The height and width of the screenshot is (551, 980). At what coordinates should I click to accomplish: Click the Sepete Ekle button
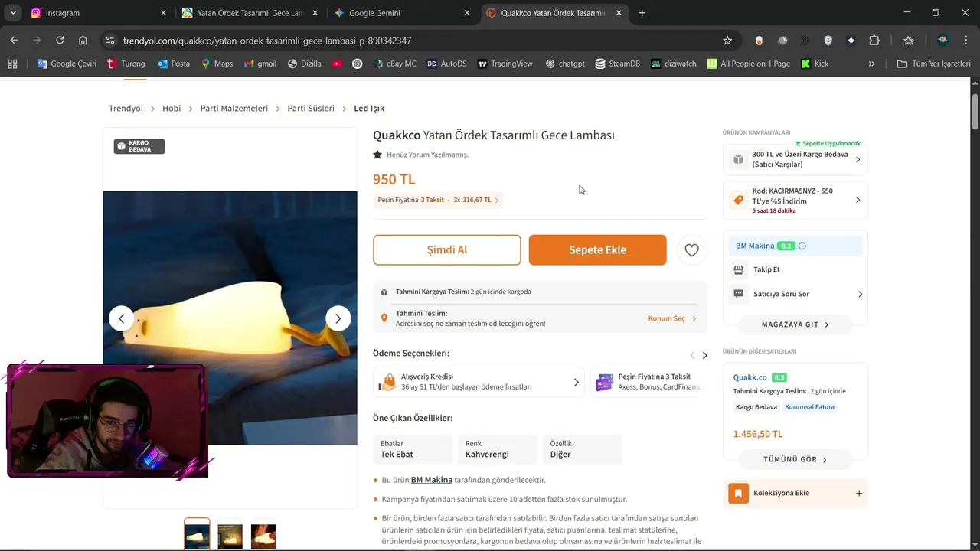click(x=597, y=250)
